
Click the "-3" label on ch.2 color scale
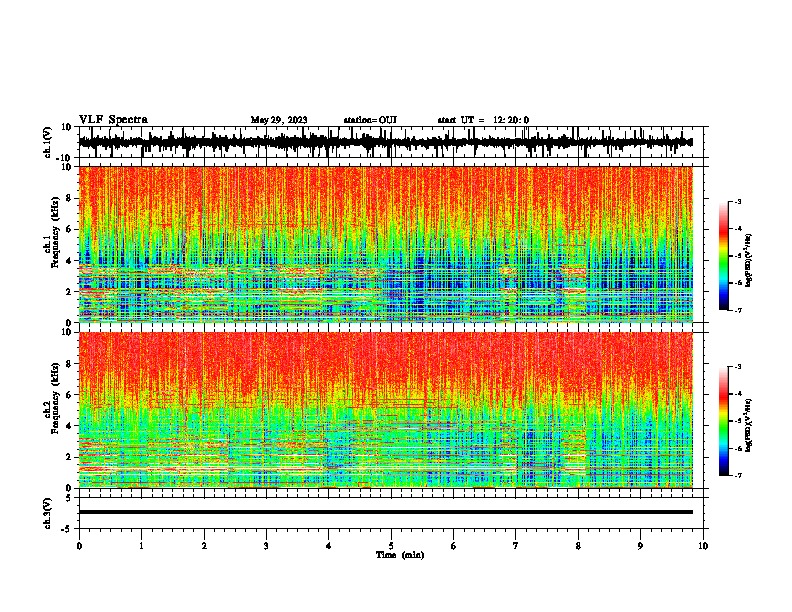tap(737, 367)
